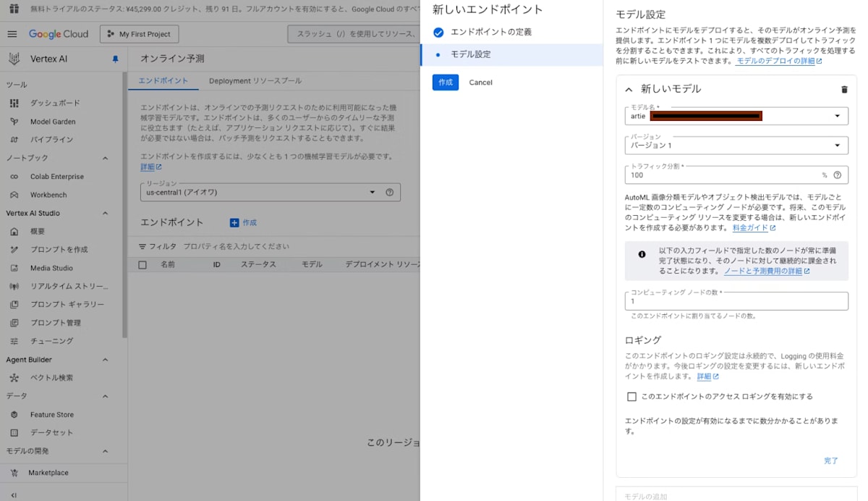The width and height of the screenshot is (868, 501).
Task: Click the 名前 column header
Action: click(x=168, y=265)
